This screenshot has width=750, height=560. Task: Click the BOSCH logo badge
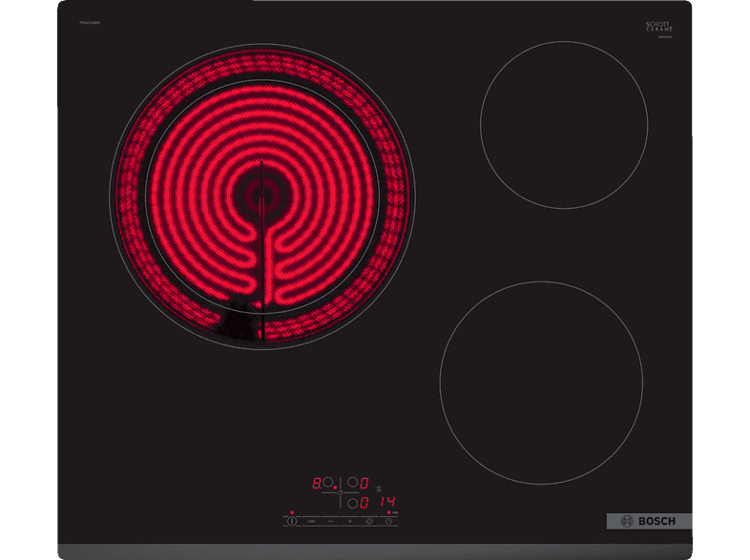point(649,521)
